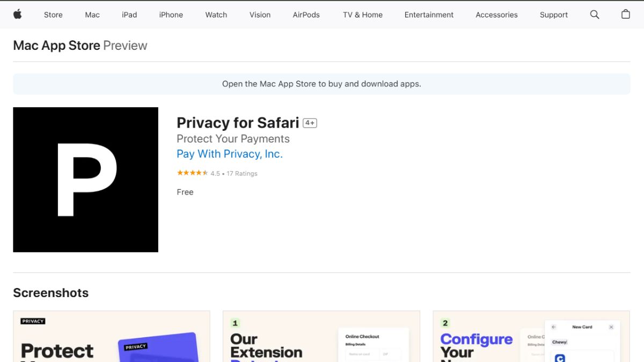Click the 17 Ratings text
This screenshot has height=362, width=644.
[242, 173]
